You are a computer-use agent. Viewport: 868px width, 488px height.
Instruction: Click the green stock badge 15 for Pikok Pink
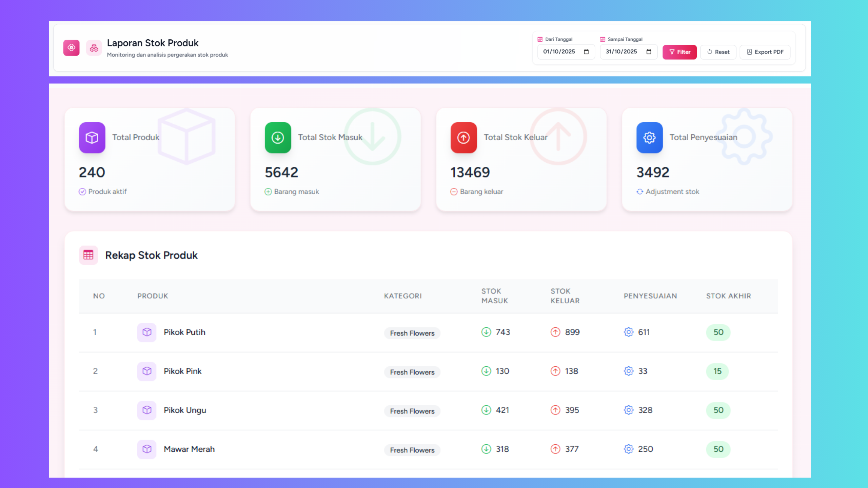[x=717, y=371]
